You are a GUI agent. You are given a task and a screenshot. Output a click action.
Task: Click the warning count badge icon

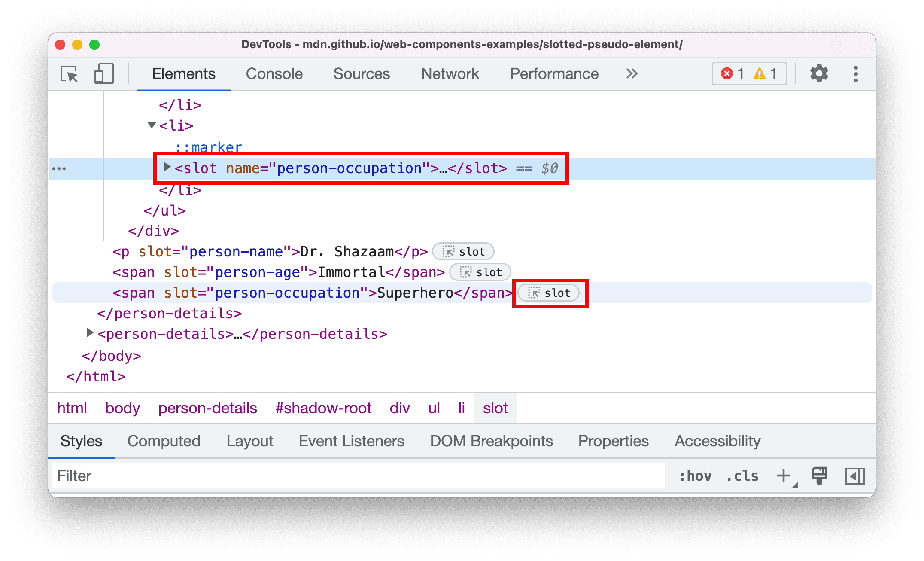pyautogui.click(x=759, y=73)
